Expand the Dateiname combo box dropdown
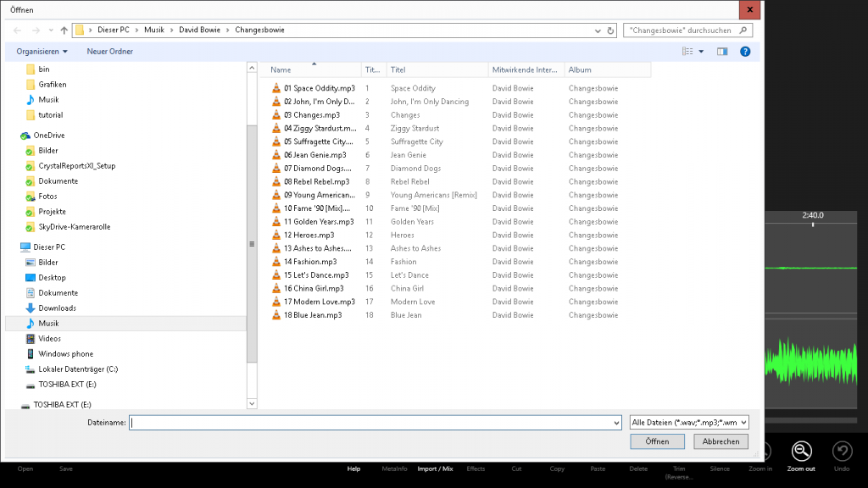Viewport: 868px width, 488px height. 616,422
